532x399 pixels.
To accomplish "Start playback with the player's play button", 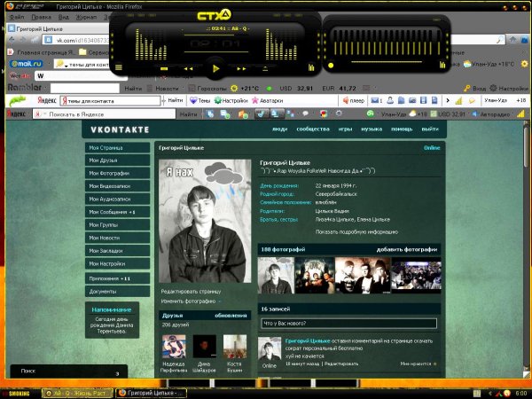I will (215, 69).
